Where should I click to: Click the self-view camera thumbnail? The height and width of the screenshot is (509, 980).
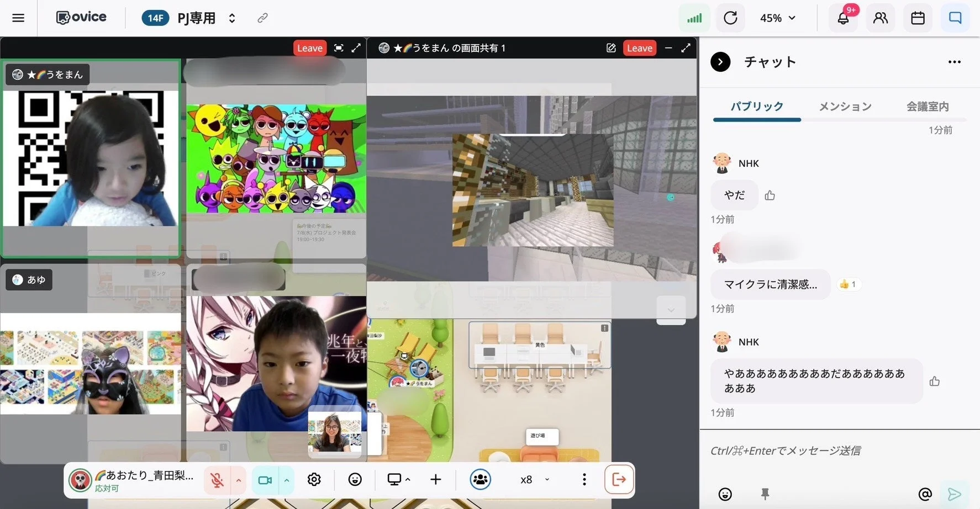coord(335,432)
